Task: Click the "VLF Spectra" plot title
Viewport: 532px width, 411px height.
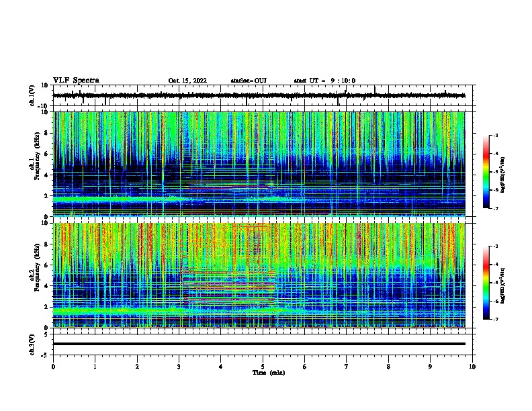Action: point(76,81)
